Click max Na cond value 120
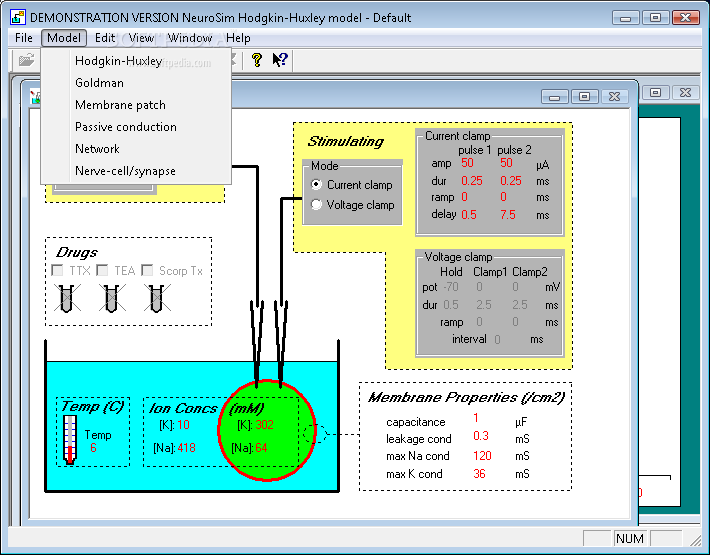This screenshot has width=710, height=555. [x=482, y=456]
